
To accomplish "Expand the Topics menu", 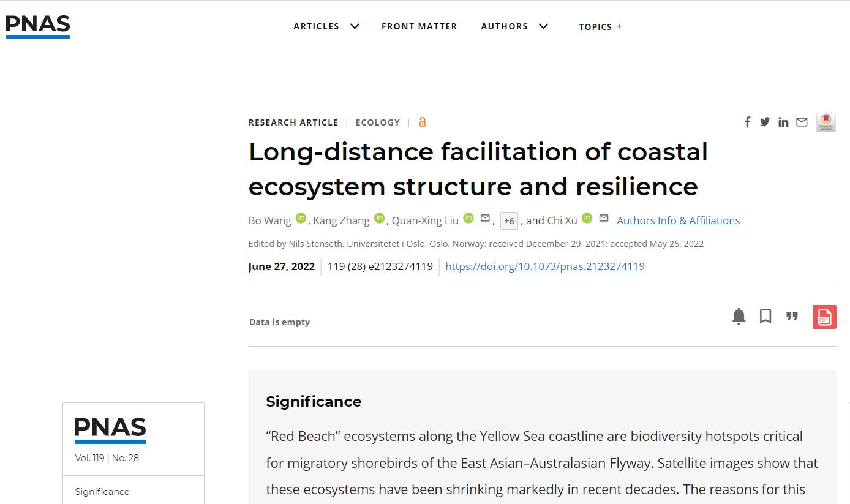I will tap(600, 27).
